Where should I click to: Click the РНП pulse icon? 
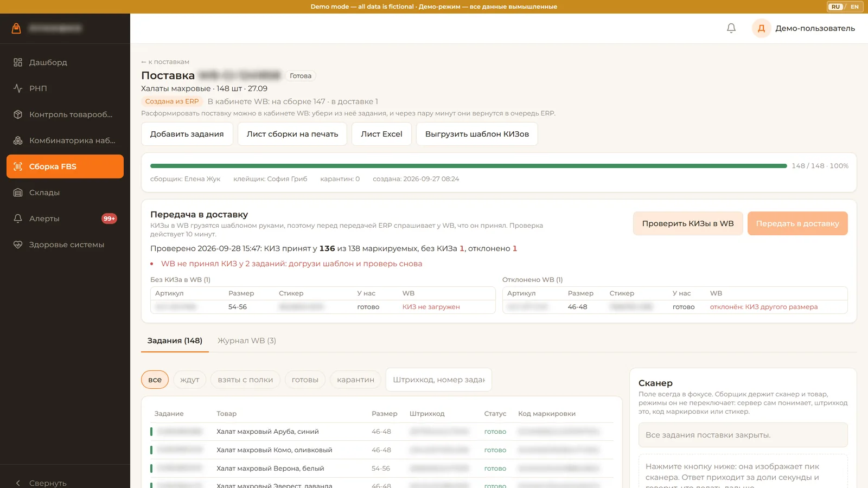(18, 88)
